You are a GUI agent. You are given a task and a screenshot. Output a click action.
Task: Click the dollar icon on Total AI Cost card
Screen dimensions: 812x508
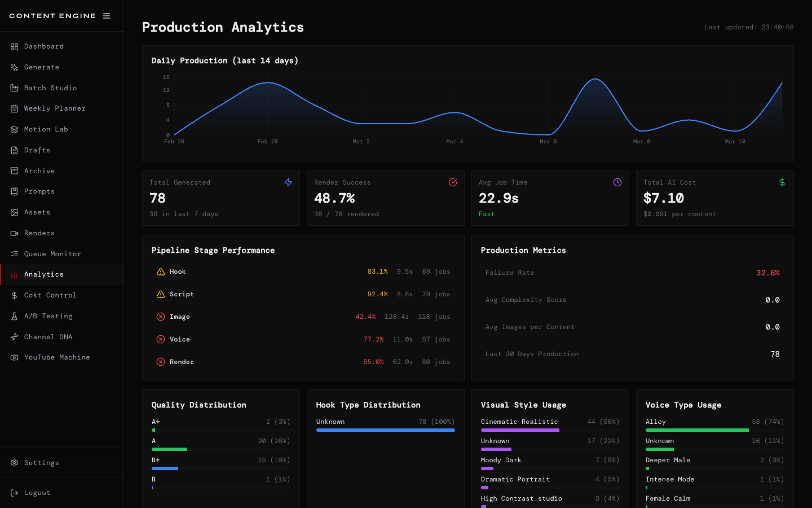782,182
